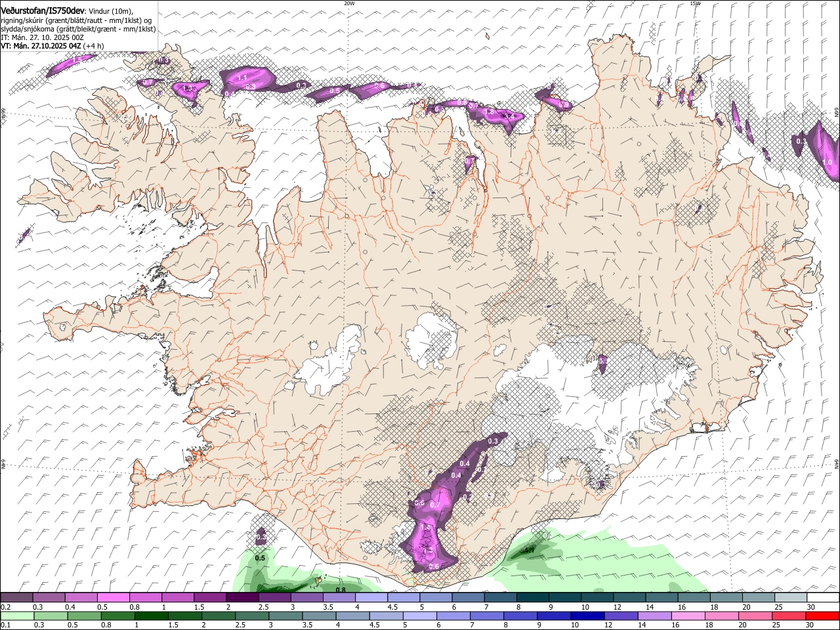This screenshot has width=840, height=630.
Task: Click the 'slydda/snjókoma' legend description line
Action: tap(78, 29)
